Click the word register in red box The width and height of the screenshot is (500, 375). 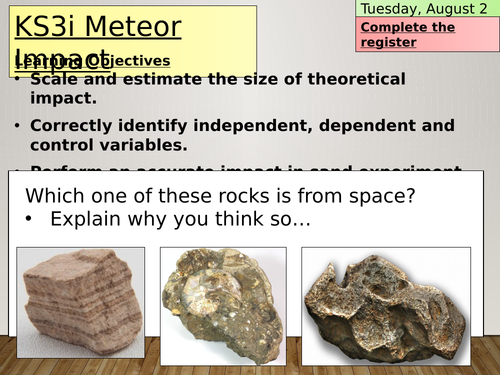tap(388, 42)
